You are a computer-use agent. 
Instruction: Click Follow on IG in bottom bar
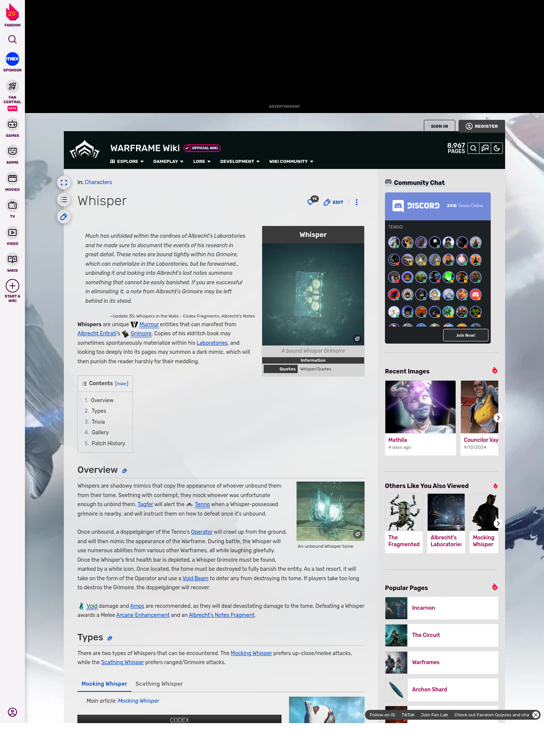382,715
